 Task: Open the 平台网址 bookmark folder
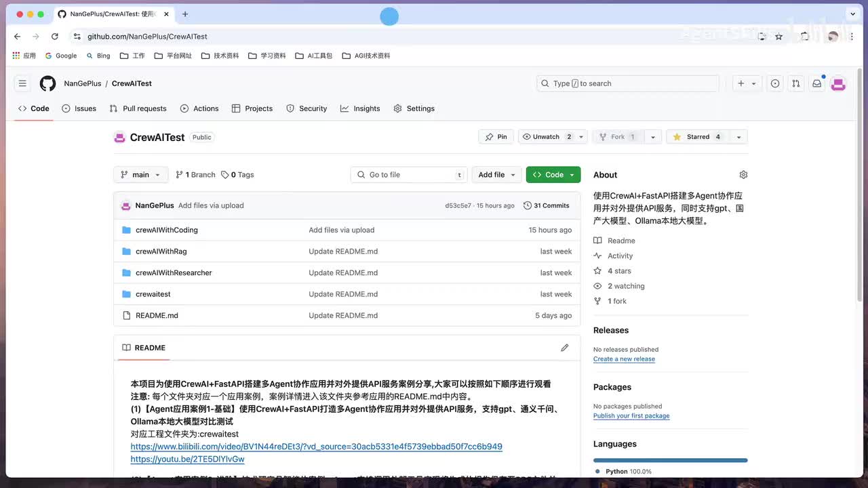click(173, 56)
